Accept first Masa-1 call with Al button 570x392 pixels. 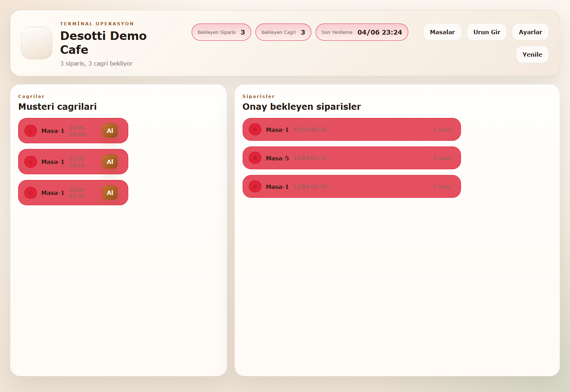click(110, 131)
